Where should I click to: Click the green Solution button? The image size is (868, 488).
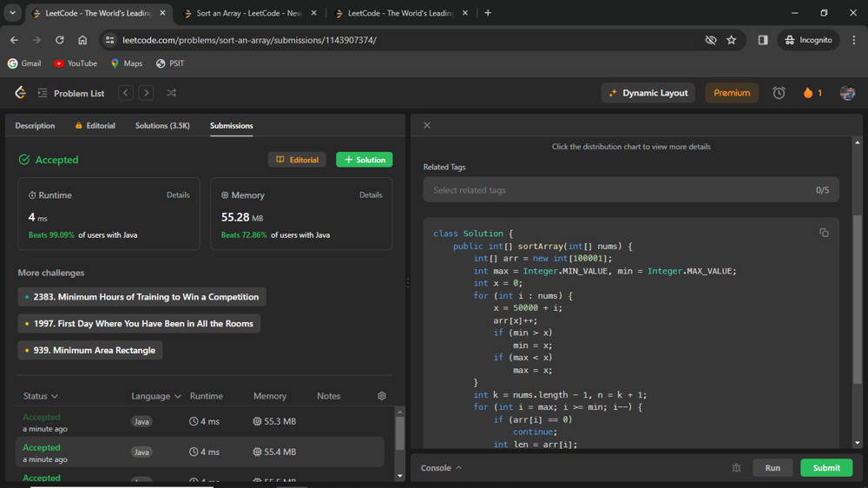365,160
